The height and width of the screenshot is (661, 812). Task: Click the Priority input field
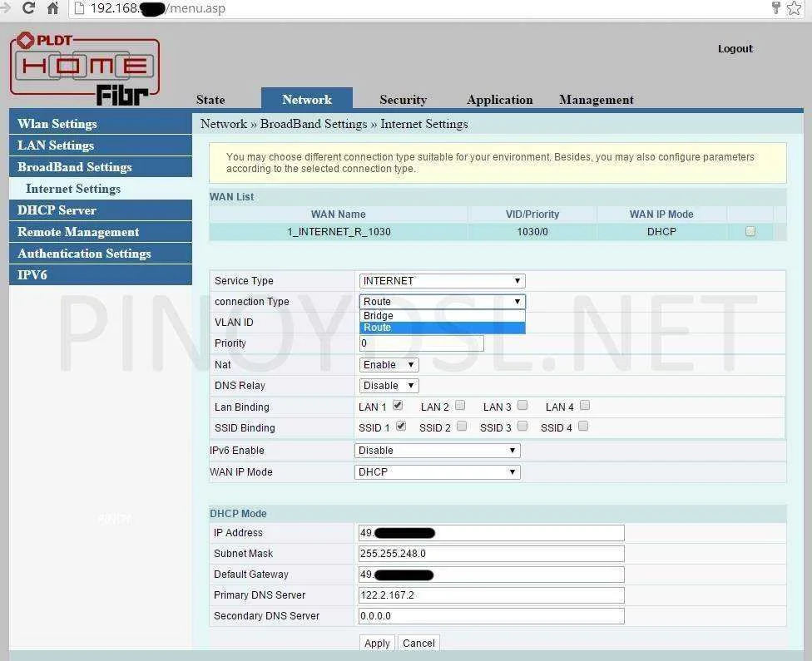pyautogui.click(x=422, y=343)
